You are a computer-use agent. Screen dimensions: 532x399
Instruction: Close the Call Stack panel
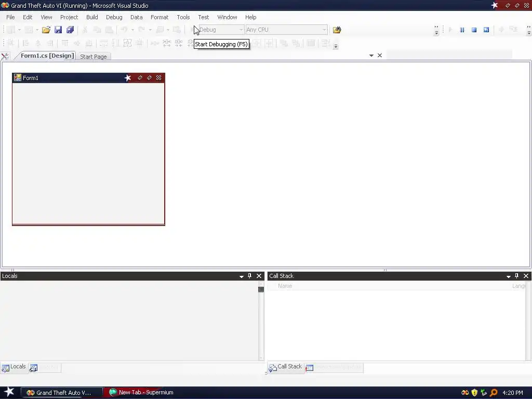[526, 276]
